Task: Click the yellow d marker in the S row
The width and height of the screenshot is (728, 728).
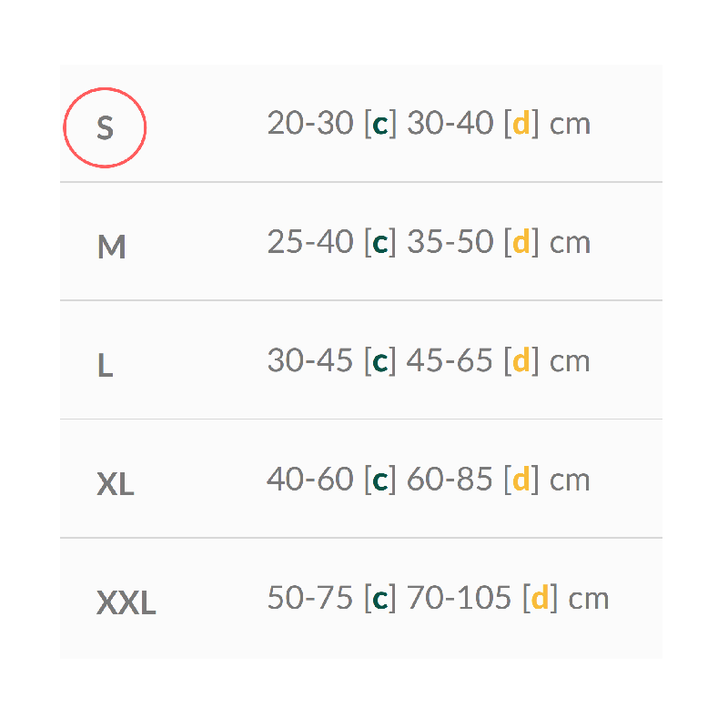Action: pyautogui.click(x=521, y=124)
